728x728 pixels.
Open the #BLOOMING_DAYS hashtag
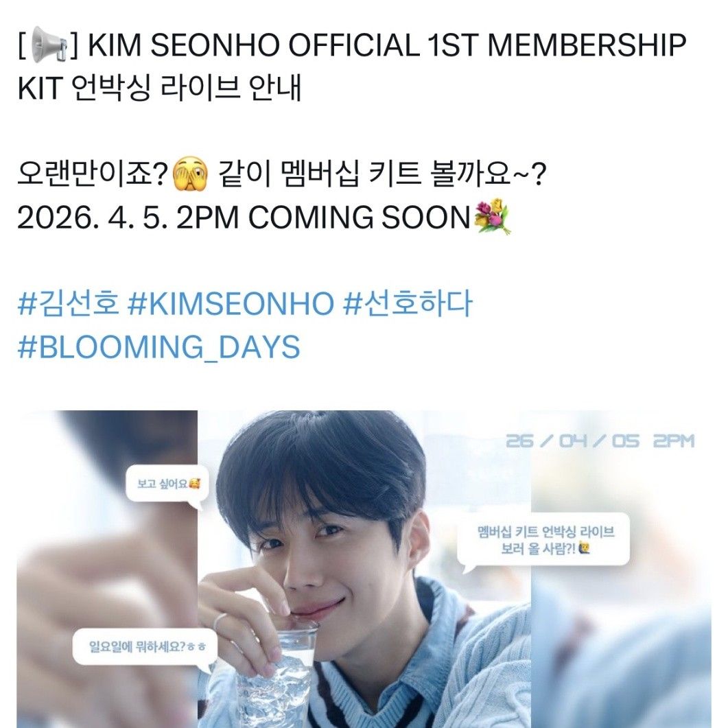click(158, 347)
